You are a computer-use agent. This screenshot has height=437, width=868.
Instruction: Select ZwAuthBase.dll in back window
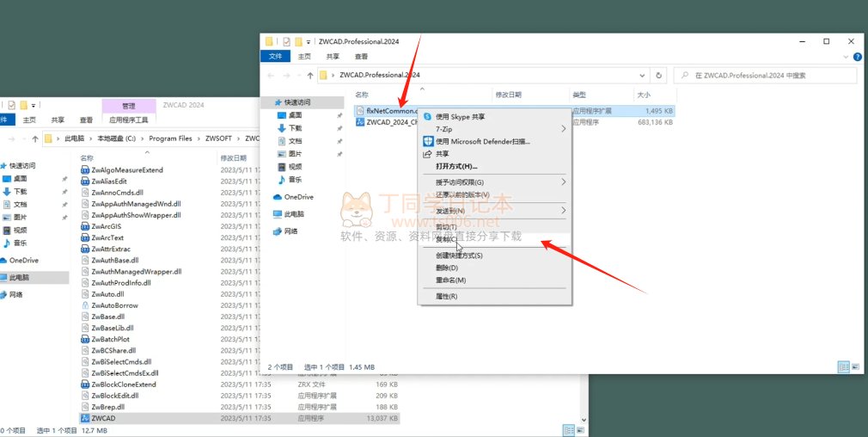(x=114, y=261)
